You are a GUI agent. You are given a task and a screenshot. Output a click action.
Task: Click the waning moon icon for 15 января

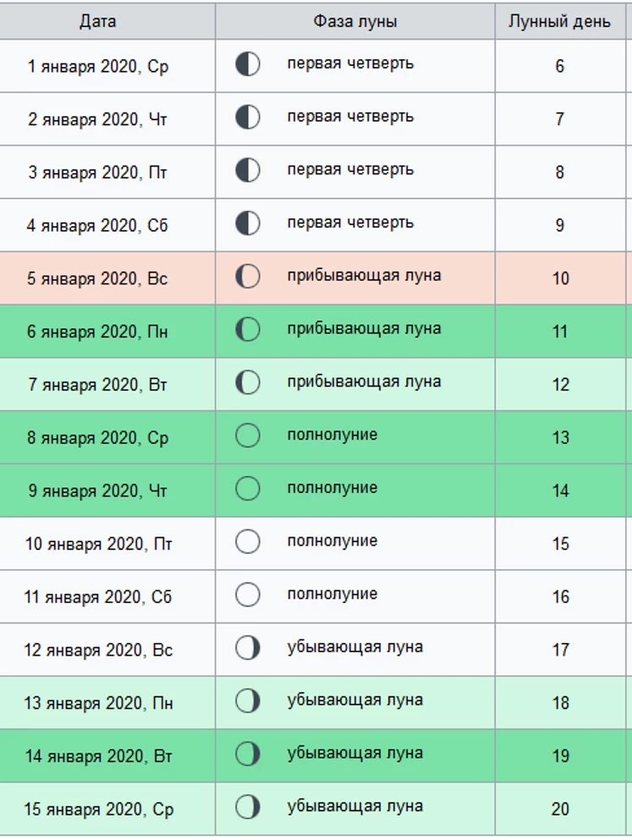(x=247, y=807)
